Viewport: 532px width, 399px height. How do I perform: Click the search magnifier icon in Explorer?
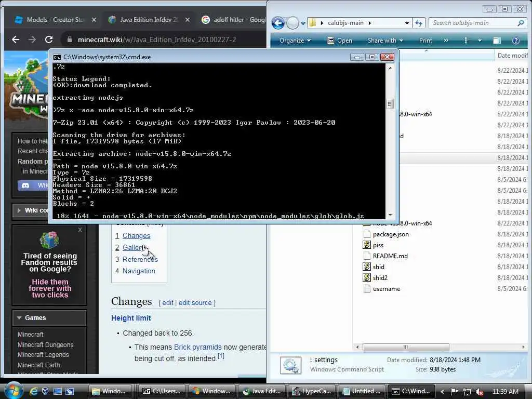click(521, 23)
